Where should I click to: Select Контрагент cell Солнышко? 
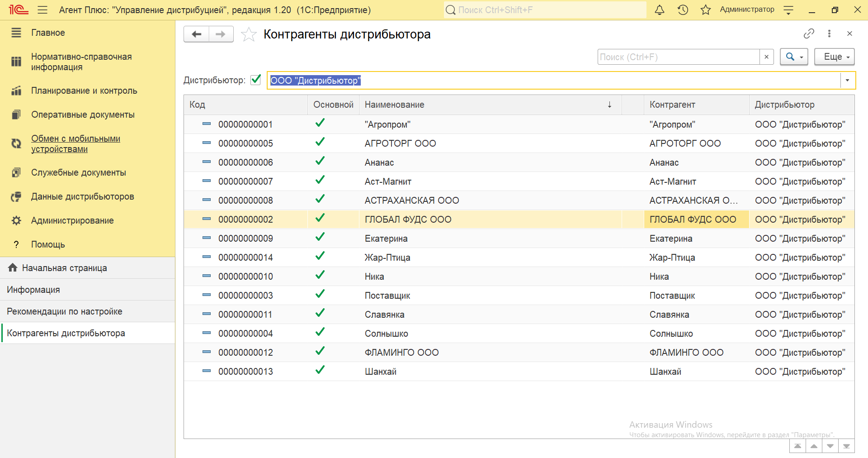(697, 334)
